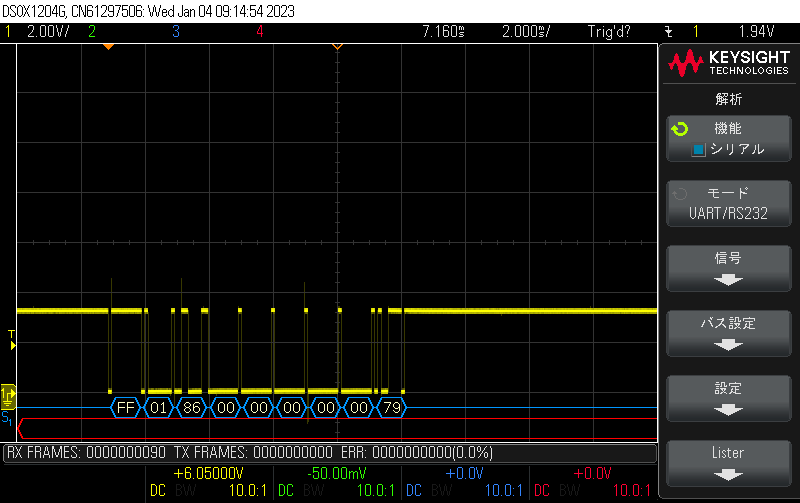Click the channel 1 2.00V/ scale label
Viewport: 800px width, 503px height.
(x=46, y=31)
